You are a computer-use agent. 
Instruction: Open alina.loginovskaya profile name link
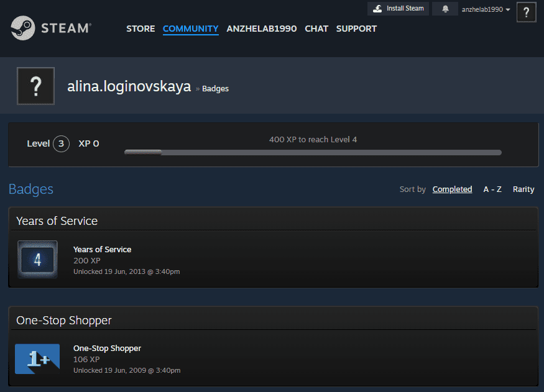coord(129,87)
